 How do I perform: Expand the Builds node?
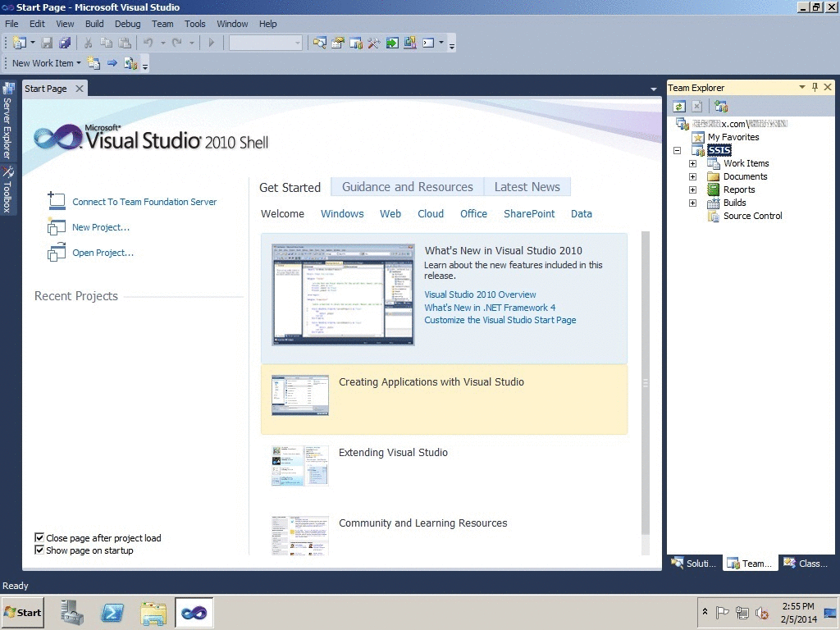tap(692, 203)
